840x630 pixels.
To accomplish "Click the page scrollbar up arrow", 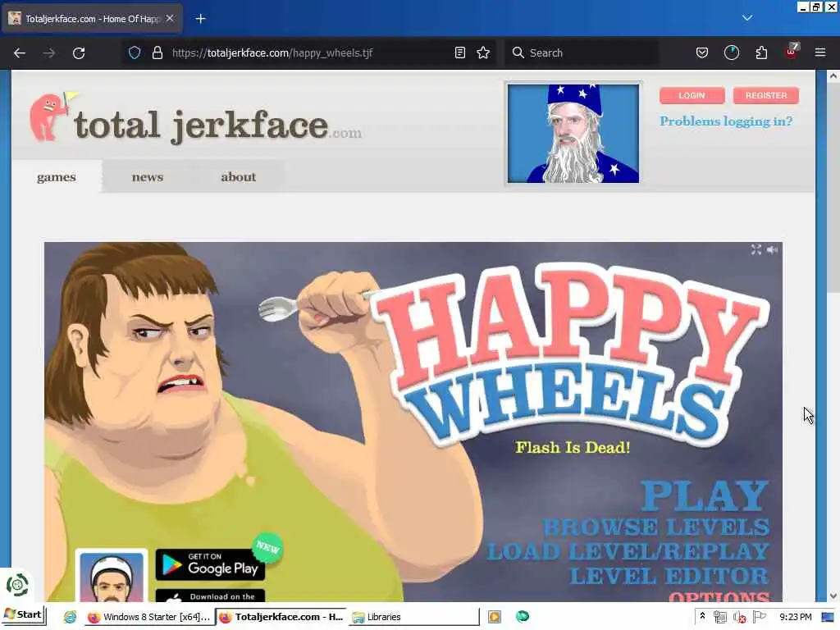I will pyautogui.click(x=833, y=76).
